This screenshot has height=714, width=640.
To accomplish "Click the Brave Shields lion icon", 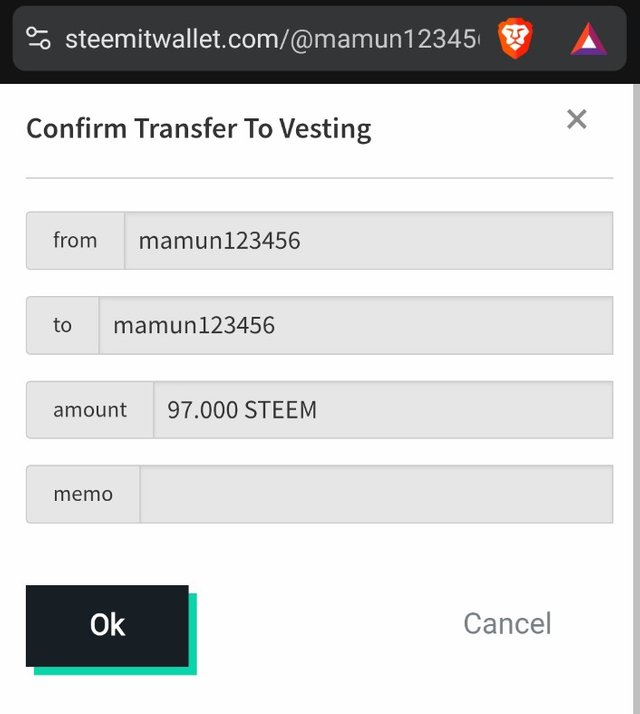I will (516, 39).
